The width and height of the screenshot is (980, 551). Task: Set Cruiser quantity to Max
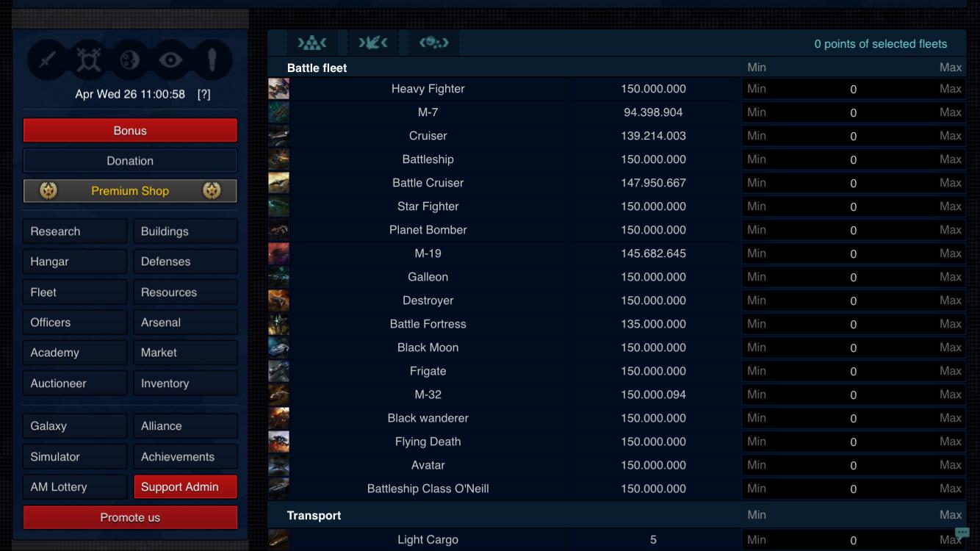pos(950,136)
